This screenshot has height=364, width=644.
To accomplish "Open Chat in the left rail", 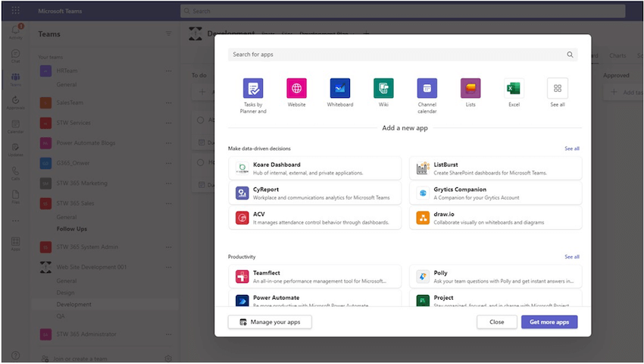I will [x=16, y=56].
